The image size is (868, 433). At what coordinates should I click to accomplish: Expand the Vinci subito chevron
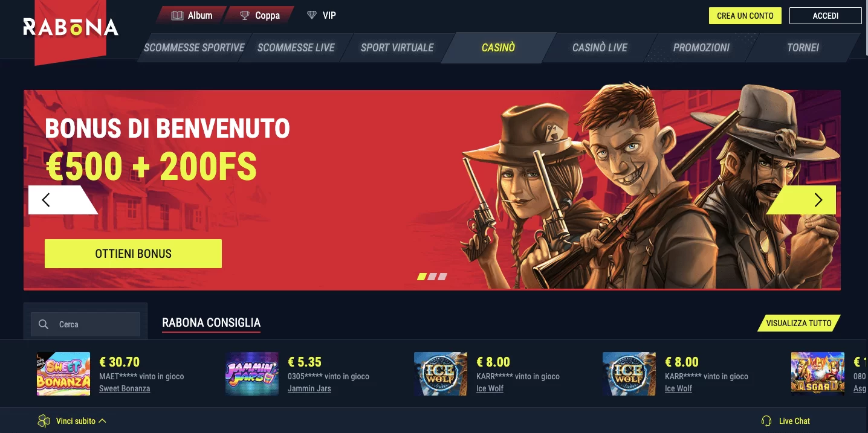[x=102, y=421]
